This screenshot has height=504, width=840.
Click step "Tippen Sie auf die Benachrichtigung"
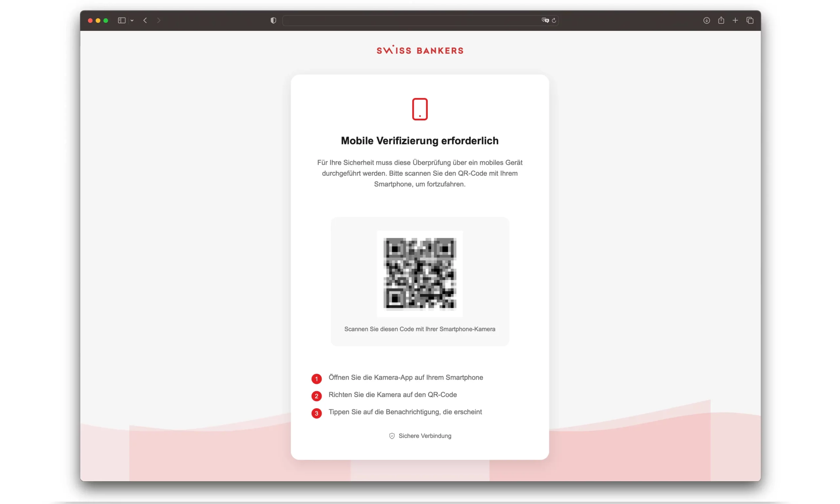[x=406, y=412]
